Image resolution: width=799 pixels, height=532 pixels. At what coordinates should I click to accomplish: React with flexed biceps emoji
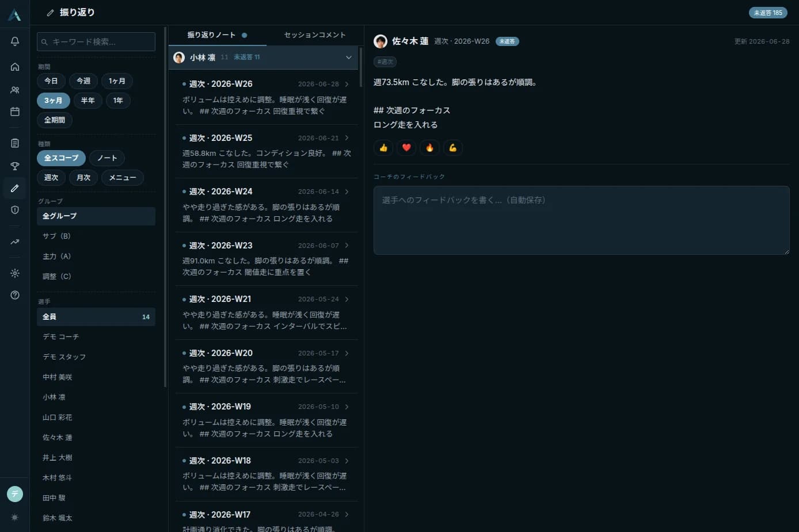point(453,148)
